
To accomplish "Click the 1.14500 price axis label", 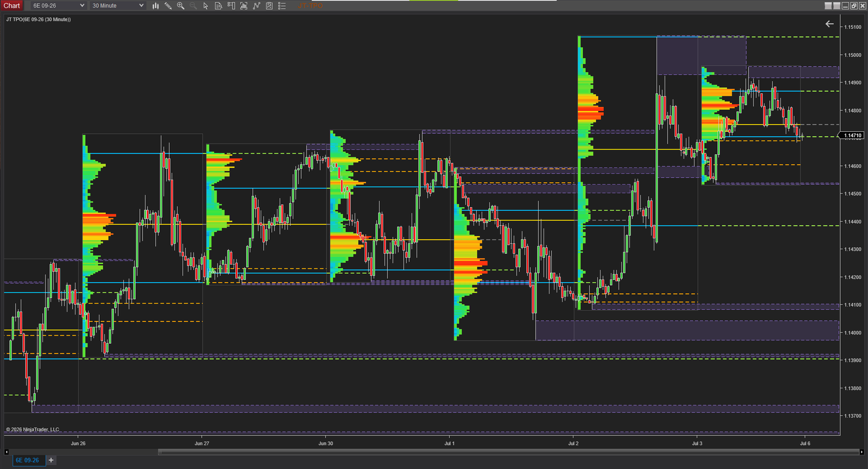I will coord(853,194).
